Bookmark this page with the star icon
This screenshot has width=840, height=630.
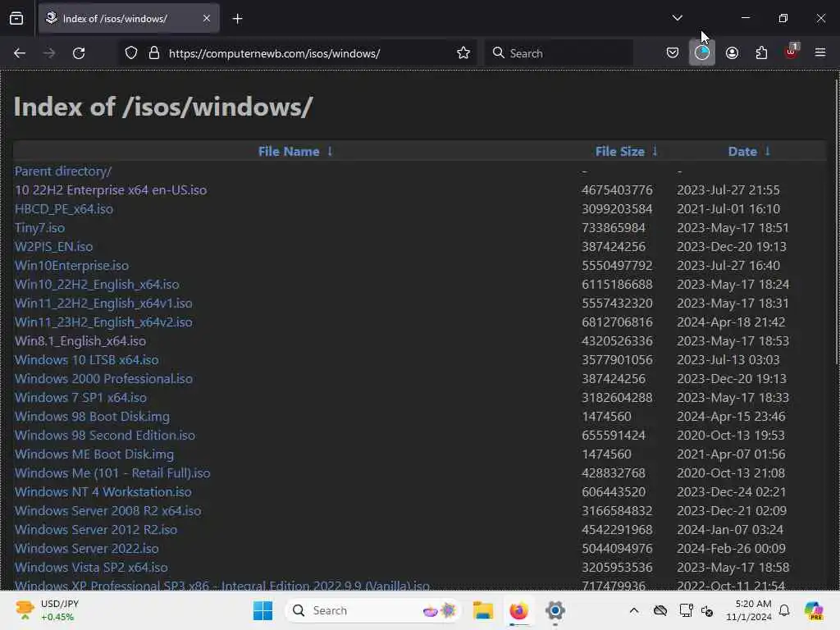pyautogui.click(x=463, y=53)
